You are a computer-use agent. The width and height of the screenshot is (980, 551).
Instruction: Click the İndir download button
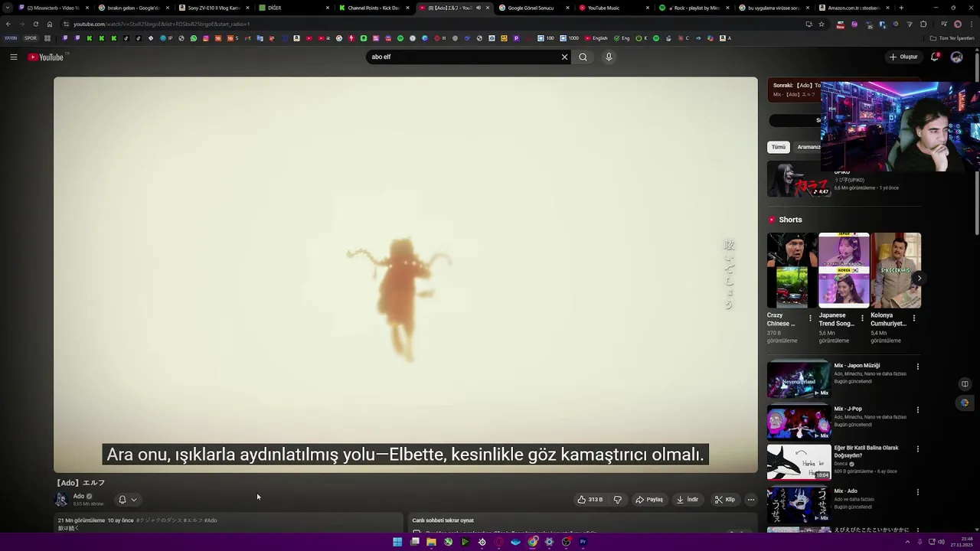[x=688, y=500]
